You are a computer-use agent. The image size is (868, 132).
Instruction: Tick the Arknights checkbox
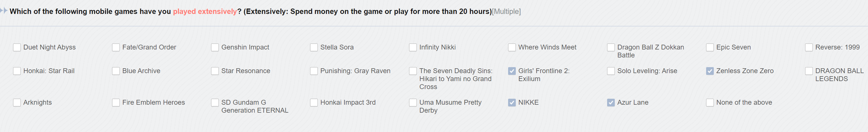click(17, 103)
